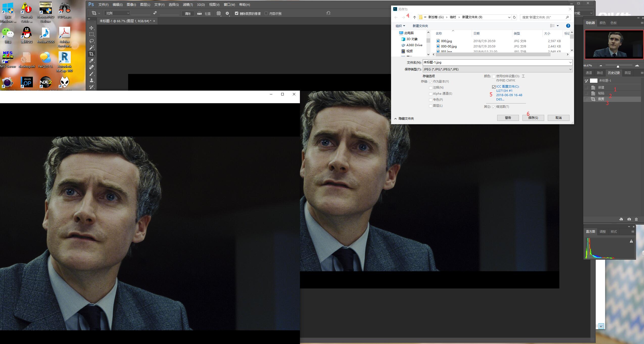Click the crop overlay grid icon
The height and width of the screenshot is (344, 644).
(x=219, y=13)
